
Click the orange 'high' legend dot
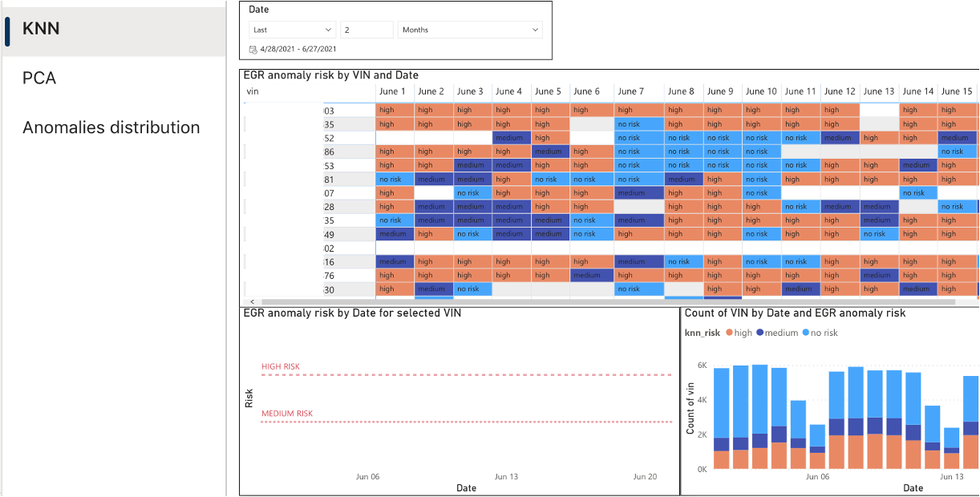click(x=728, y=333)
